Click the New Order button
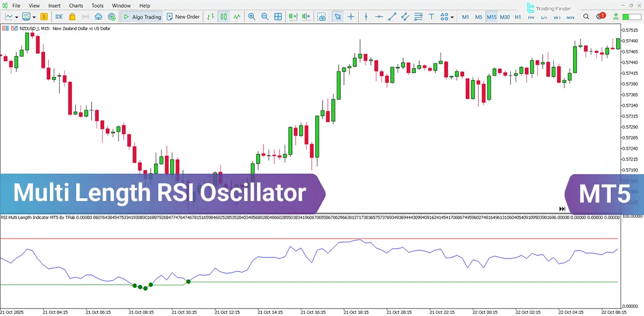Image resolution: width=644 pixels, height=316 pixels. [183, 17]
